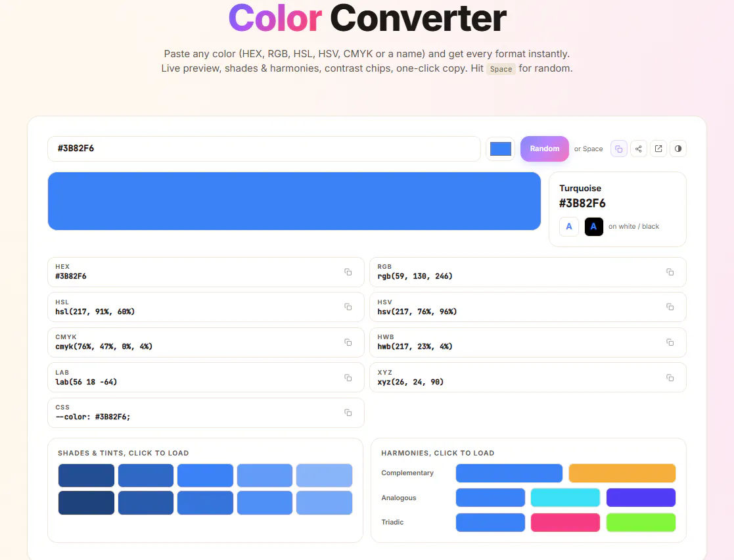Toggle the contrast/theme half-circle icon
The height and width of the screenshot is (560, 734).
pos(678,149)
